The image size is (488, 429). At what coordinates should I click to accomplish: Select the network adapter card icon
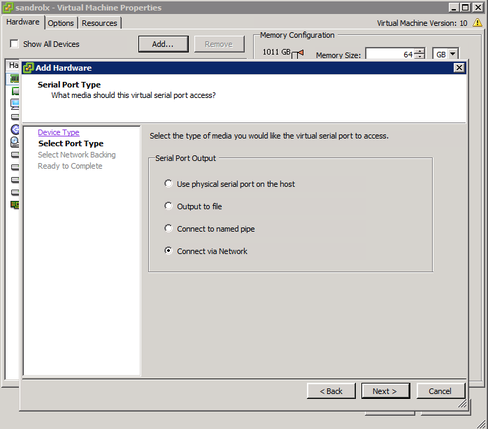(15, 205)
